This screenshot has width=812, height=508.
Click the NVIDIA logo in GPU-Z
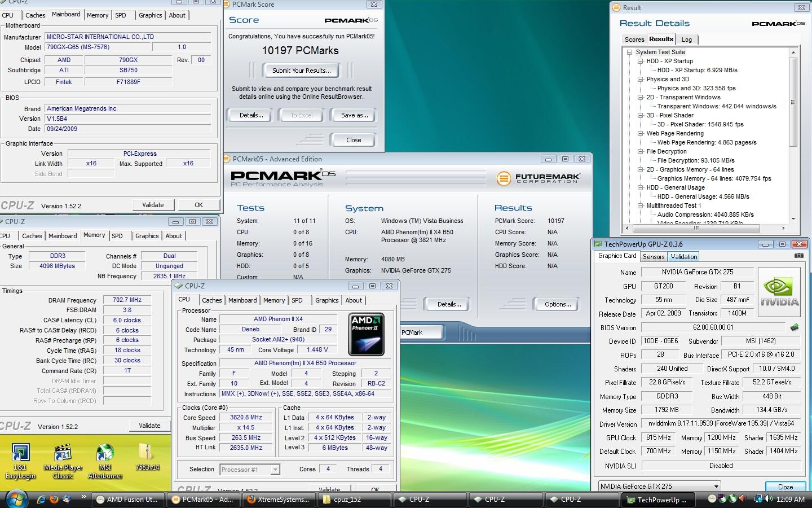point(779,292)
